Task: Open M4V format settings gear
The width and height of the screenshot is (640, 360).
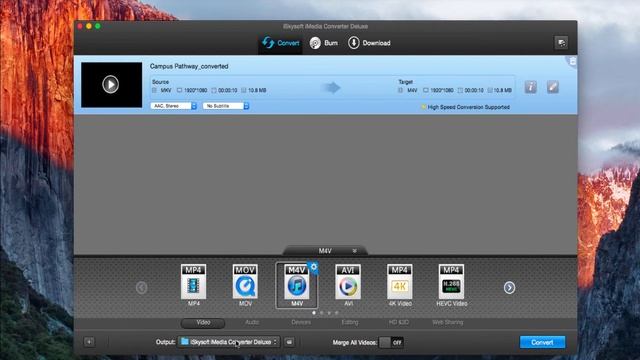Action: point(313,267)
